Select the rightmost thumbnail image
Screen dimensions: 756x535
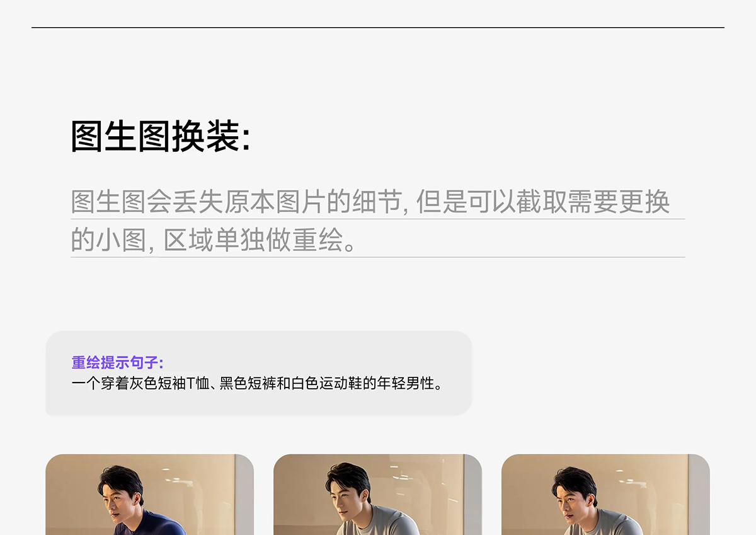605,495
